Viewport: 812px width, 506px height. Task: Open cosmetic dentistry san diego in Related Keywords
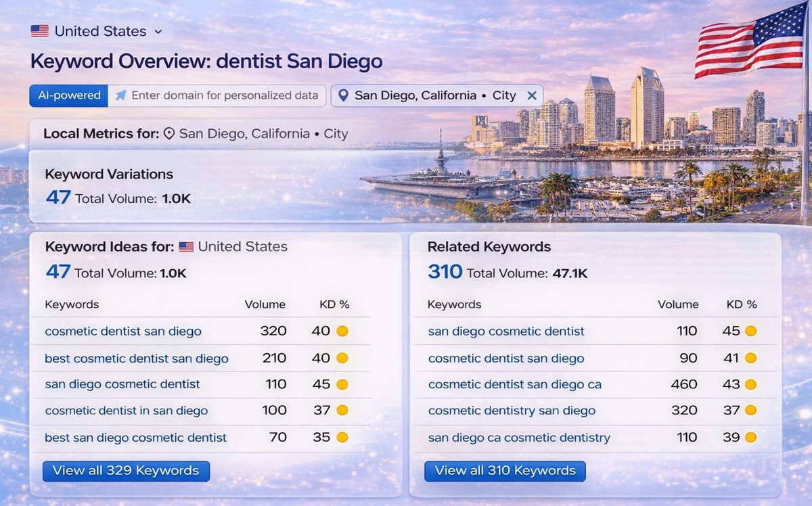(x=511, y=411)
